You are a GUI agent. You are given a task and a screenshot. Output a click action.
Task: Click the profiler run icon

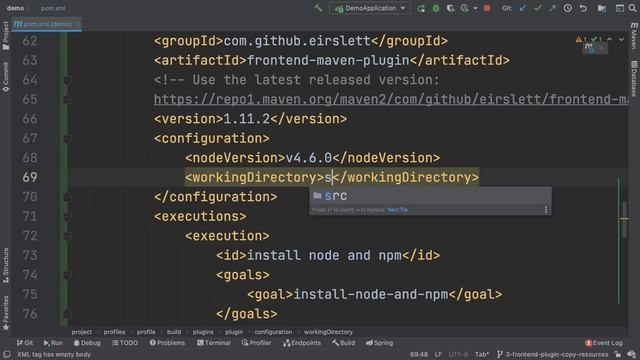point(464,8)
